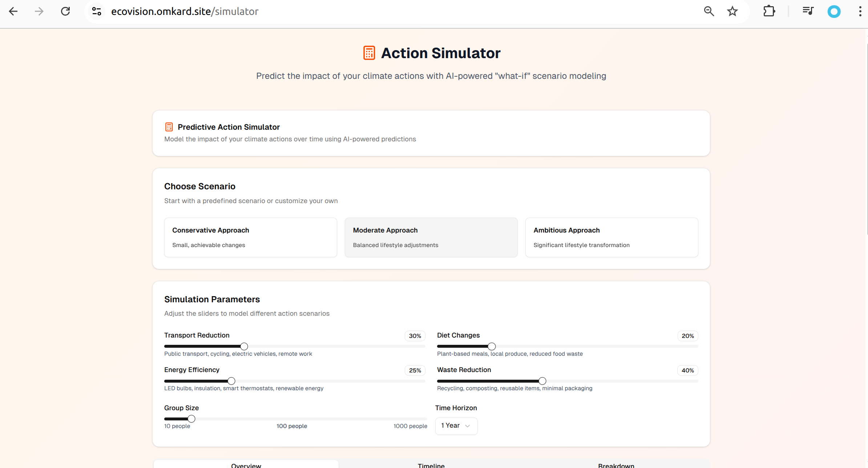Open Chrome three-dot menu
Viewport: 868px width, 468px height.
(860, 11)
